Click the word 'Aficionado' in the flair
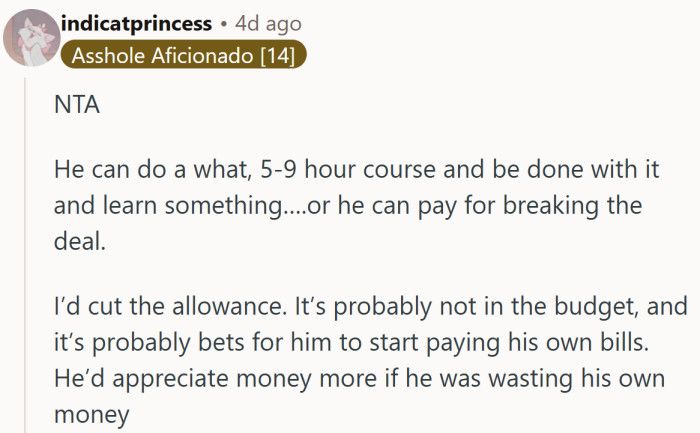The height and width of the screenshot is (433, 700). (192, 56)
